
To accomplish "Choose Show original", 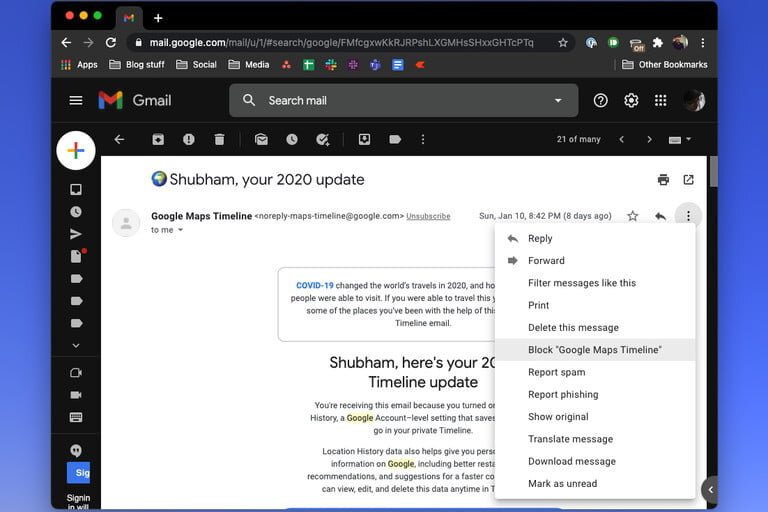I will pos(595,417).
